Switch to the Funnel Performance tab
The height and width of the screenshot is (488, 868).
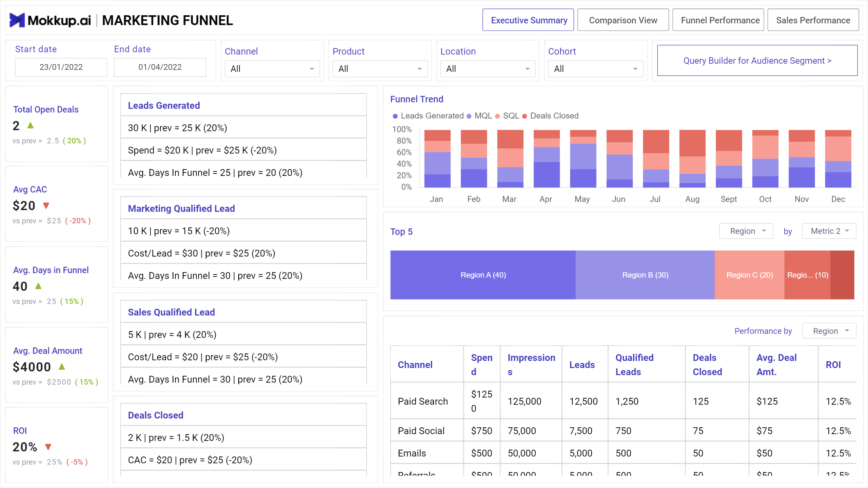718,20
